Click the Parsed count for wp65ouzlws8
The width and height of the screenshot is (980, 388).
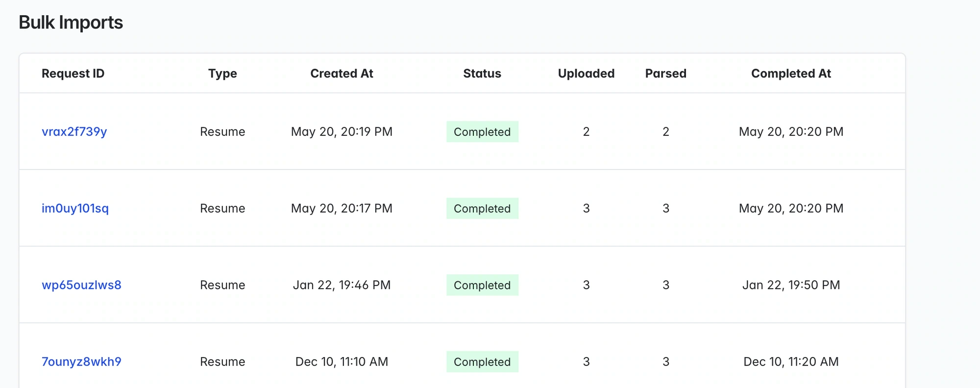click(665, 285)
